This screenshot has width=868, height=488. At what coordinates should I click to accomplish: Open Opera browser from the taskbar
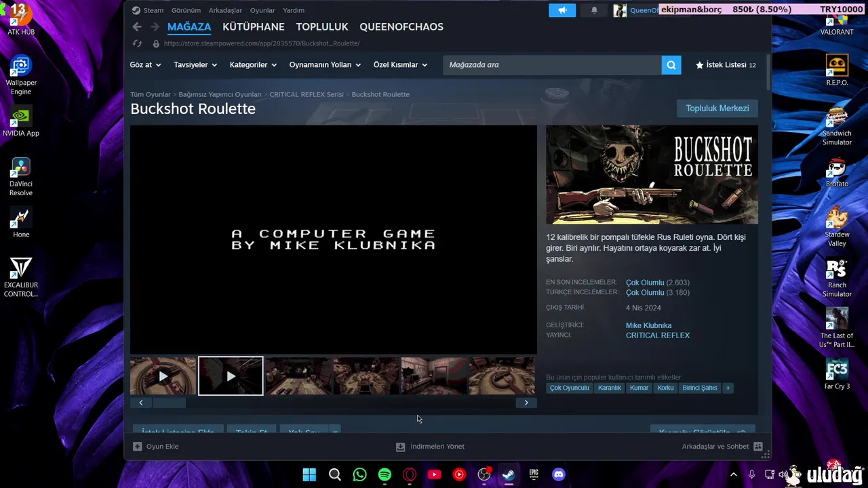410,474
